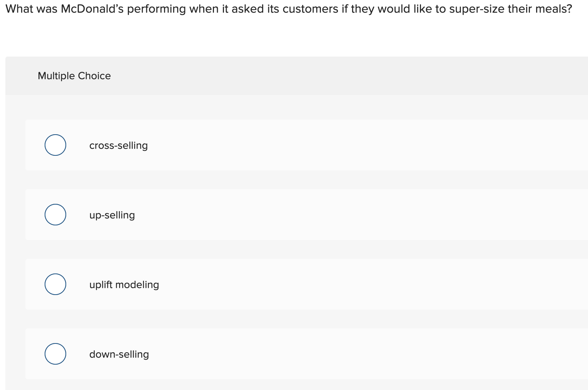
Task: Click empty space in the uplift modeling row
Action: pyautogui.click(x=346, y=285)
